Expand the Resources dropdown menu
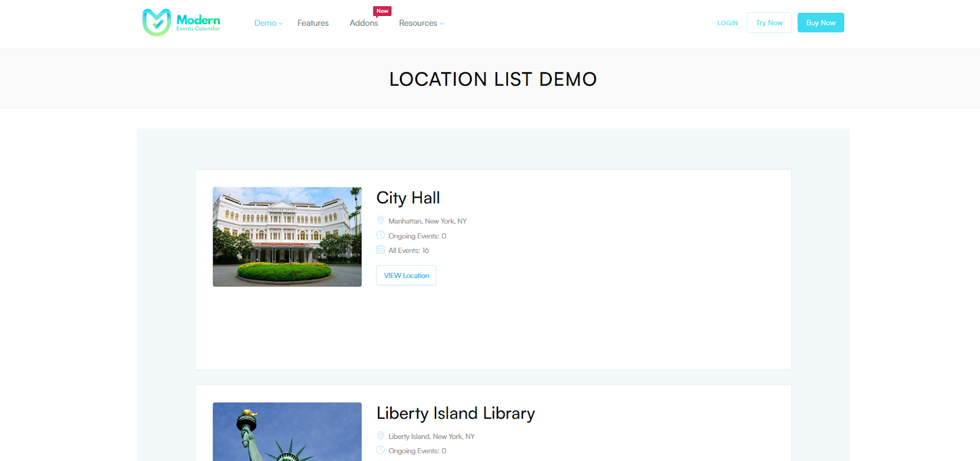Image resolution: width=980 pixels, height=461 pixels. point(421,23)
